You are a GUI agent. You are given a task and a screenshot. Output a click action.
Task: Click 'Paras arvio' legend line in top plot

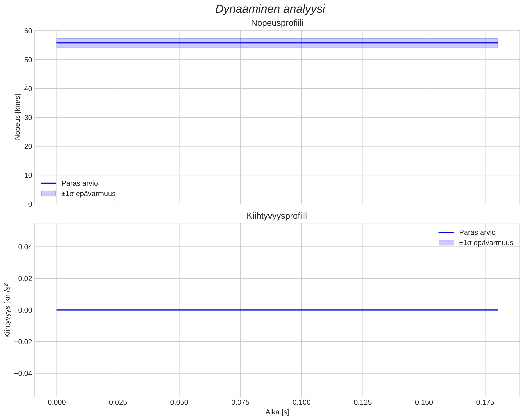pyautogui.click(x=48, y=183)
